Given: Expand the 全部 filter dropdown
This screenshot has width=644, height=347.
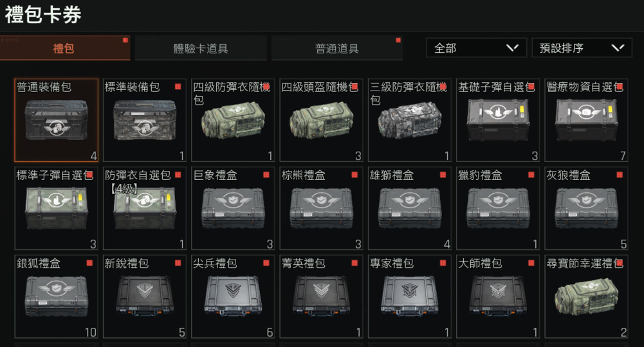Looking at the screenshot, I should (477, 48).
